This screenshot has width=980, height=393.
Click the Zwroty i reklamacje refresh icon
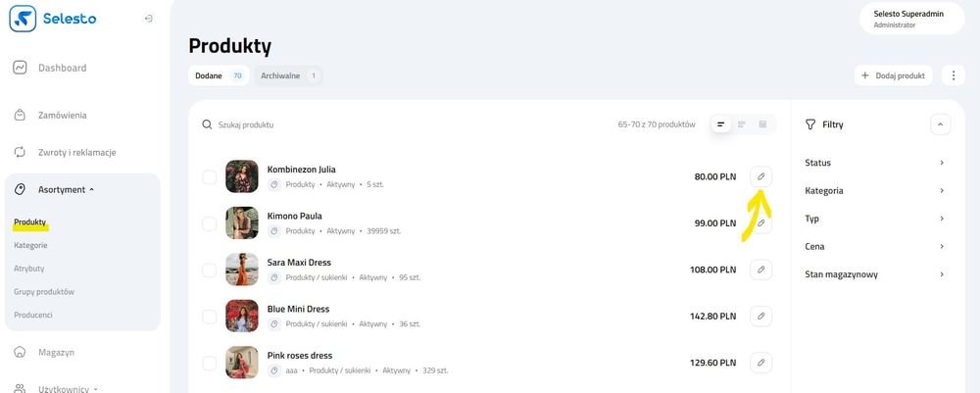(x=20, y=152)
